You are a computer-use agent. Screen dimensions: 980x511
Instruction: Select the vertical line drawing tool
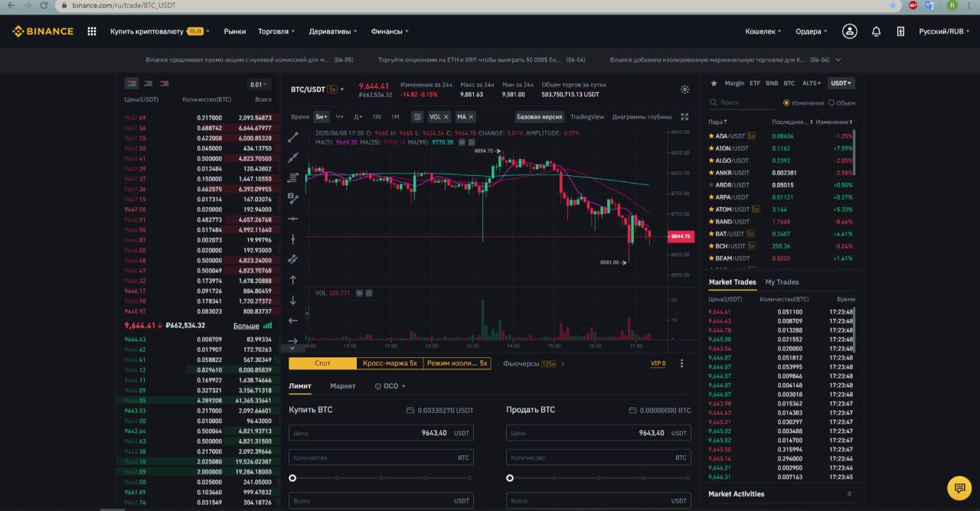[x=292, y=239]
